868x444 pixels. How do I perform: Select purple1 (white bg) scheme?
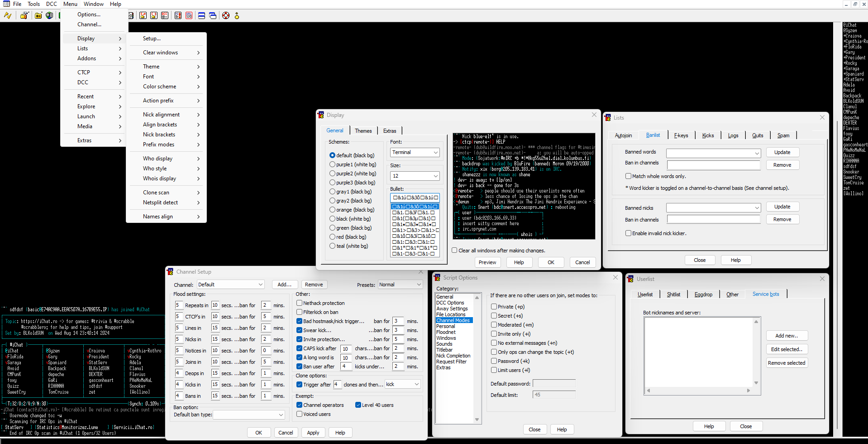click(353, 164)
